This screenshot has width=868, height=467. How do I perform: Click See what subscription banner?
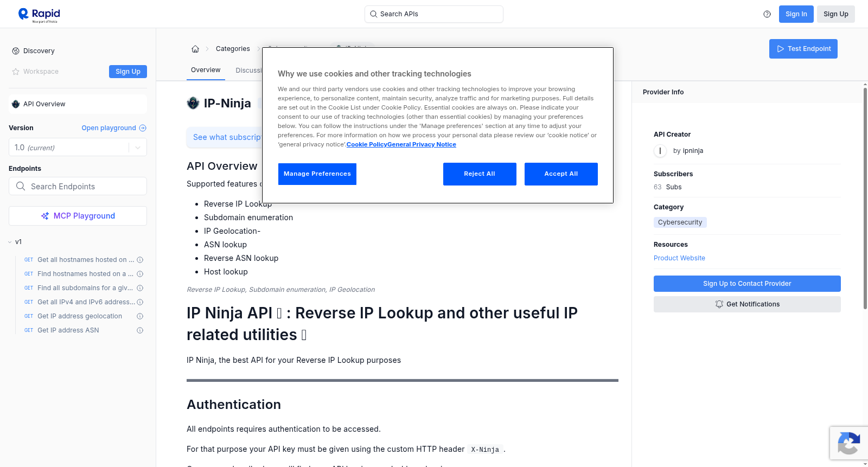225,137
